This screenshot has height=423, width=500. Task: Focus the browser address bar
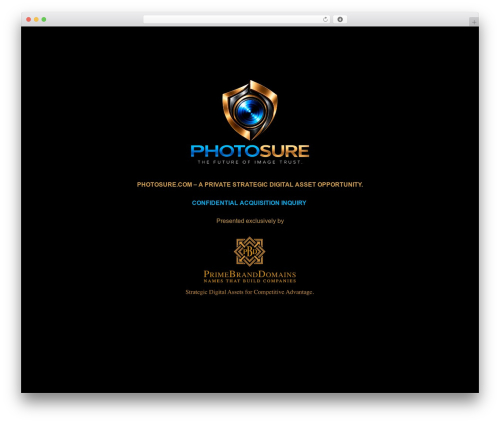(237, 19)
